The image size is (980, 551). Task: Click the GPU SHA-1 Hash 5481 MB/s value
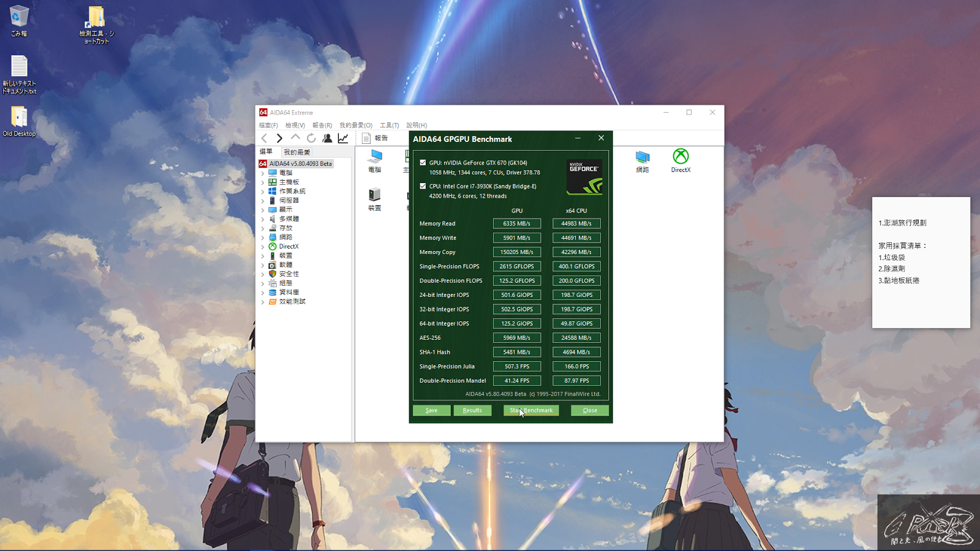tap(517, 352)
